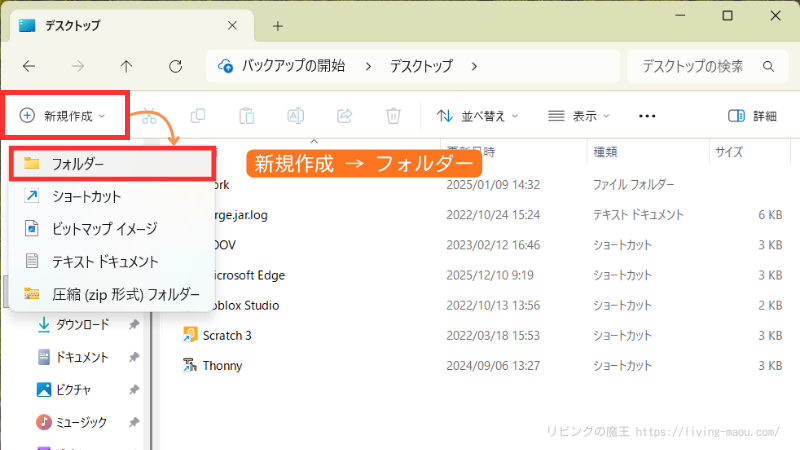Open the 新規作成 dropdown button
Image resolution: width=800 pixels, height=450 pixels.
(x=66, y=116)
